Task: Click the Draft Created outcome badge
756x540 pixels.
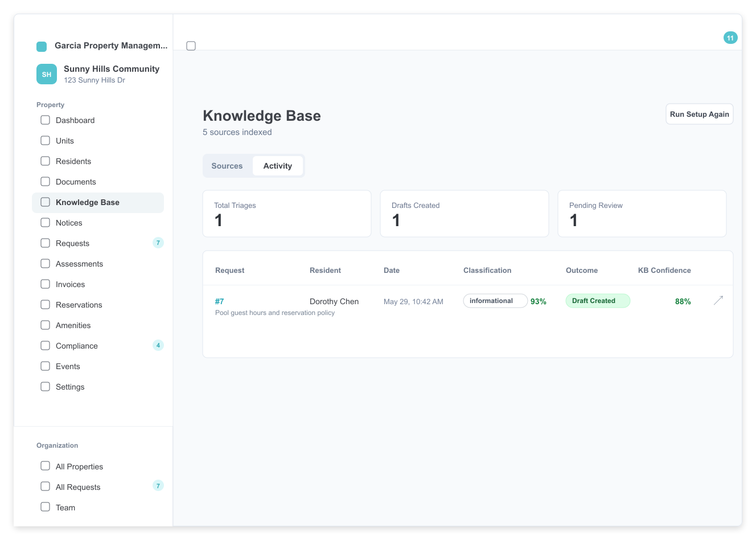Action: click(x=598, y=301)
